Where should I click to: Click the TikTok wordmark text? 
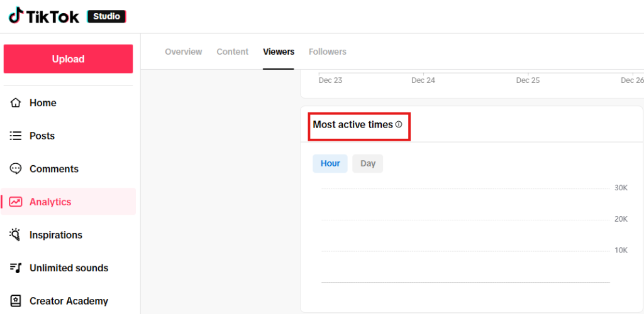[x=53, y=17]
